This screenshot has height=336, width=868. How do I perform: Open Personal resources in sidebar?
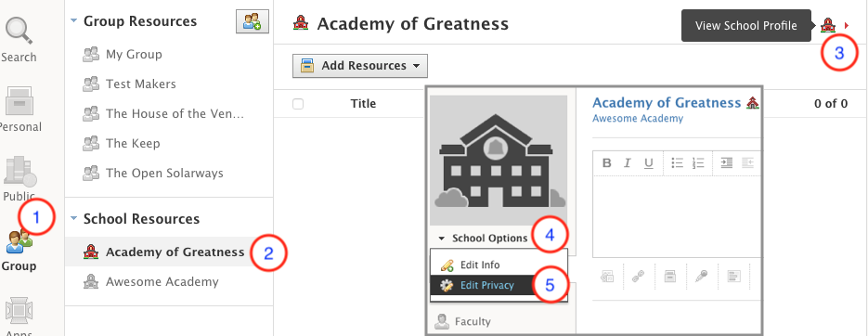pos(19,109)
